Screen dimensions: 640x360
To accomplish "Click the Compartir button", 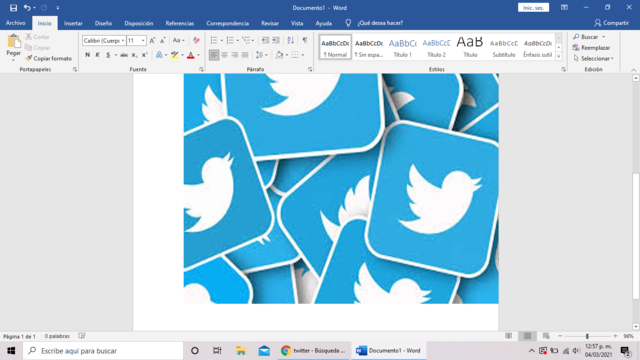I will (611, 23).
